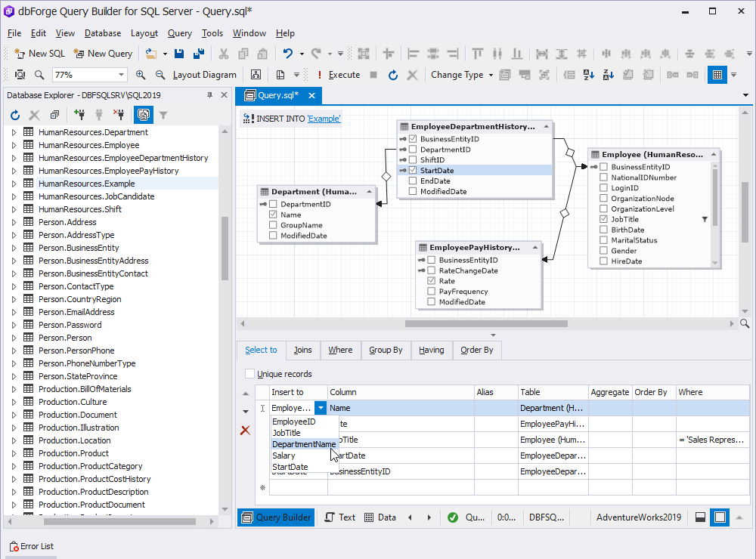Click the split horizontal view icon
756x559 pixels.
pos(701,517)
